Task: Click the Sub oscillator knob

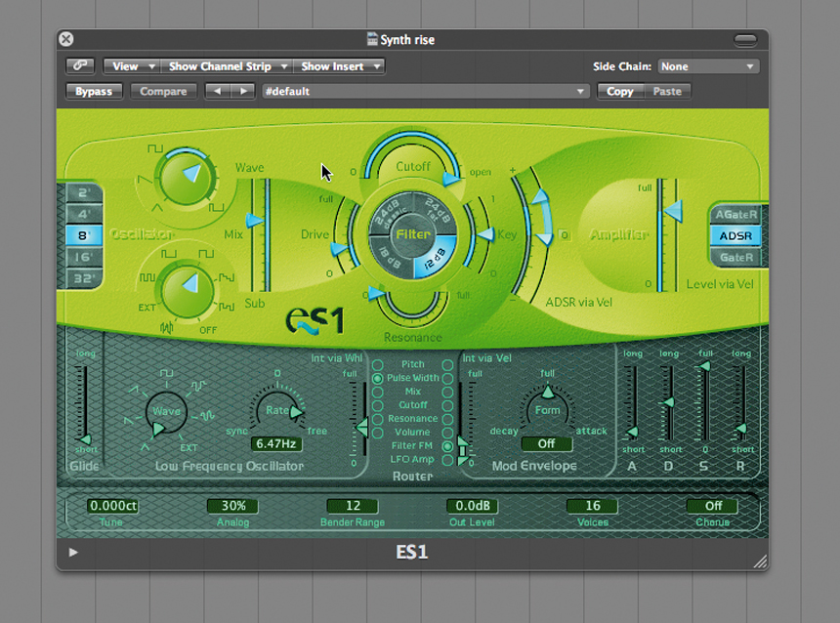Action: 187,290
